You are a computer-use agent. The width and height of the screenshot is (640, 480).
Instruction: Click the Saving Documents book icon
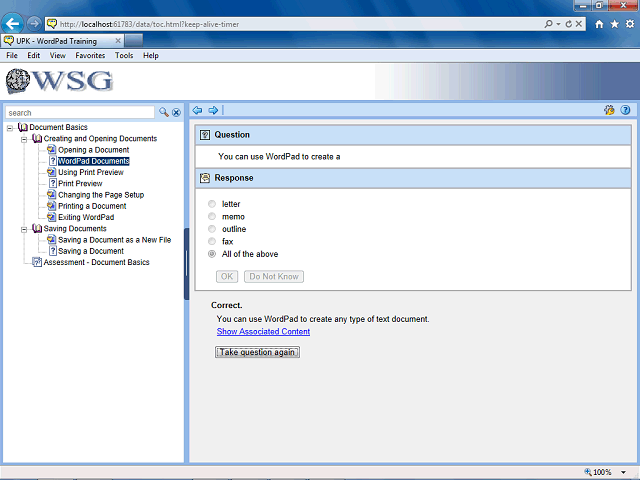37,228
